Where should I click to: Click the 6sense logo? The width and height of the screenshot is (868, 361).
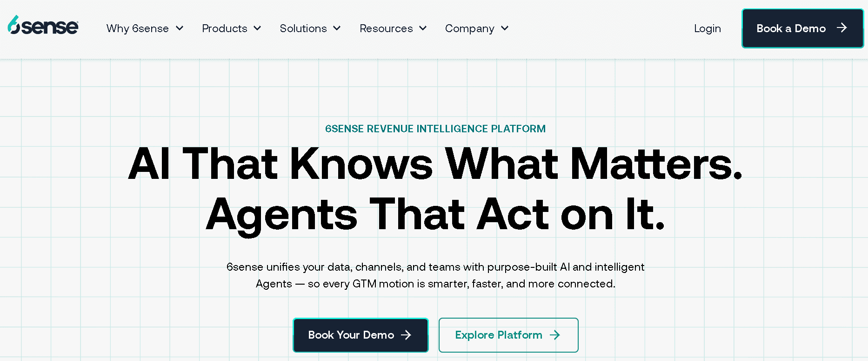(43, 25)
